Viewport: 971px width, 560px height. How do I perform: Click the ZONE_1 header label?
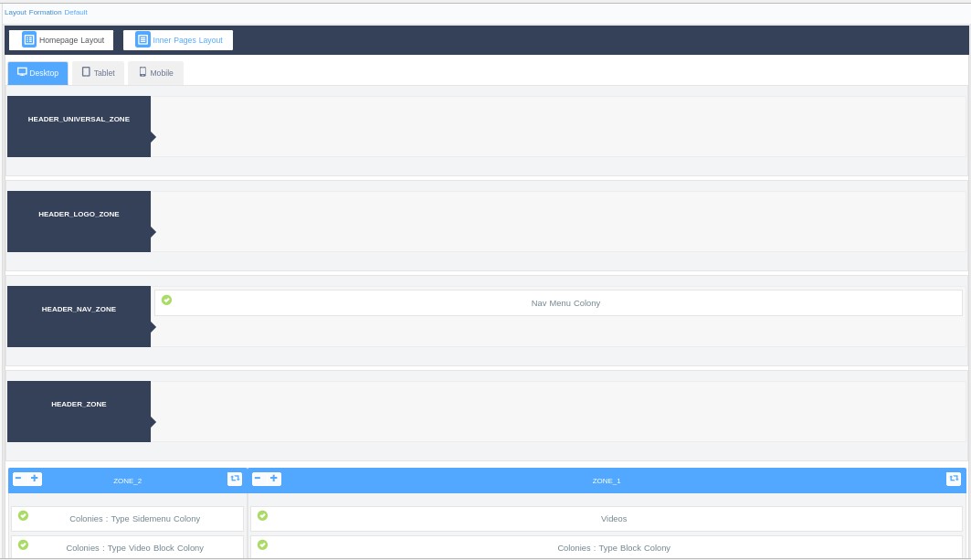click(607, 481)
